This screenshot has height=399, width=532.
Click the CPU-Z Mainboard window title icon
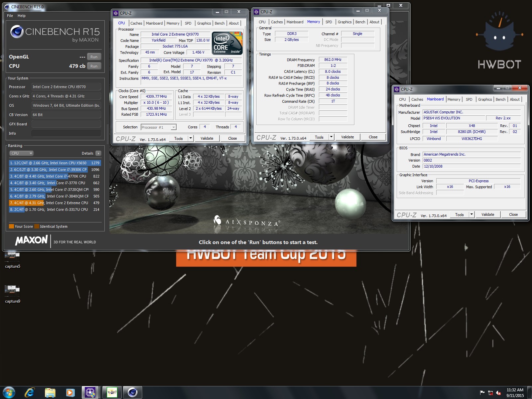click(x=397, y=89)
